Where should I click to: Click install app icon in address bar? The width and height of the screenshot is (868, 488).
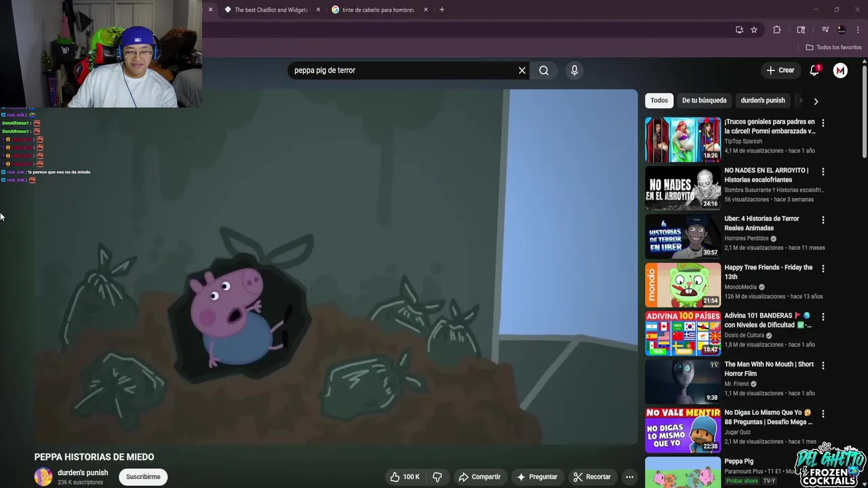click(739, 30)
